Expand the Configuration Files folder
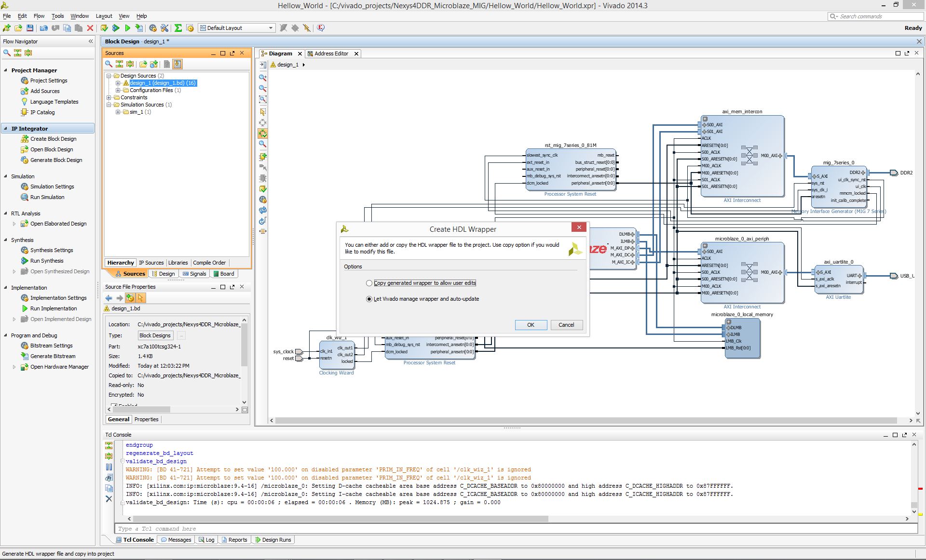Screen dimensions: 926x560 pos(118,90)
